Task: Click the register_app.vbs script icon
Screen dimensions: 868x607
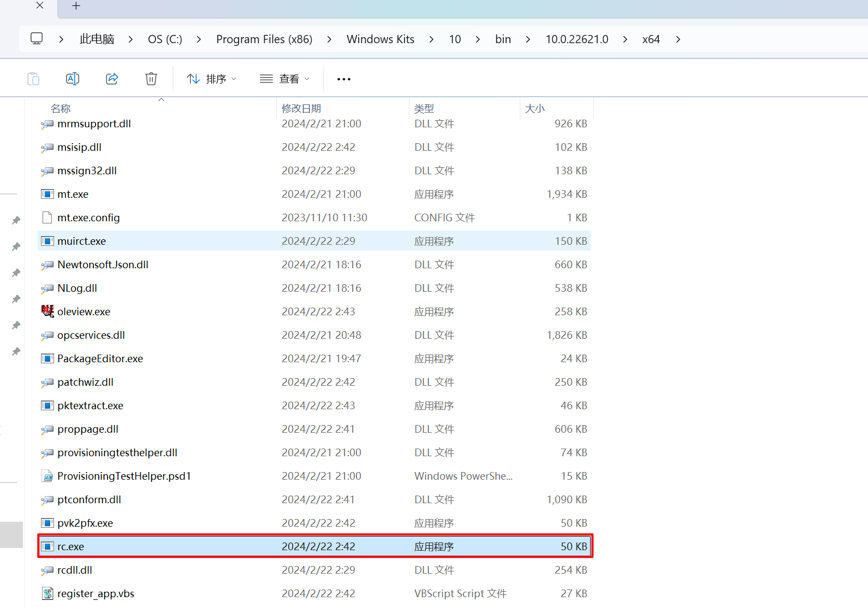Action: pyautogui.click(x=47, y=593)
